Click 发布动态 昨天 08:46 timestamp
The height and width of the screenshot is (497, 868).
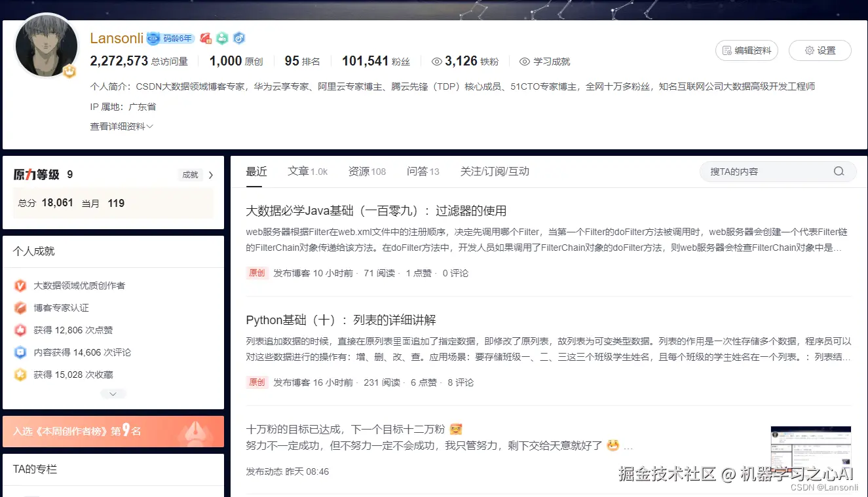288,471
